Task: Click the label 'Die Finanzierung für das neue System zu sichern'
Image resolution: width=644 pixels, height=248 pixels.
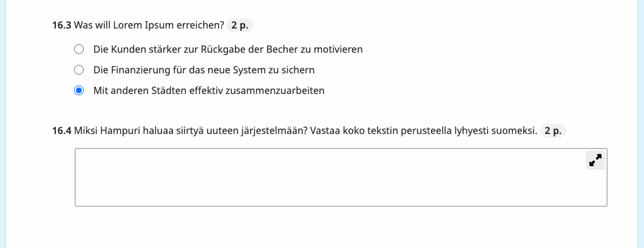Action: [204, 70]
